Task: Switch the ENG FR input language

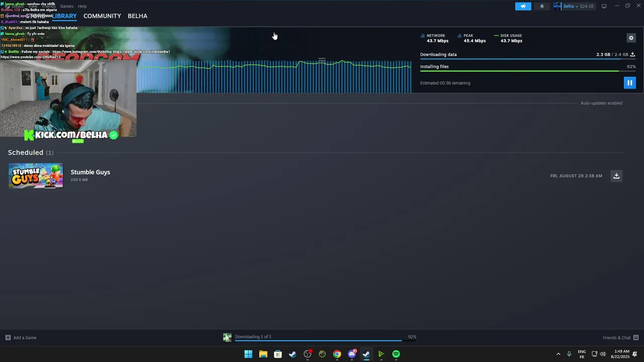Action: [x=582, y=354]
